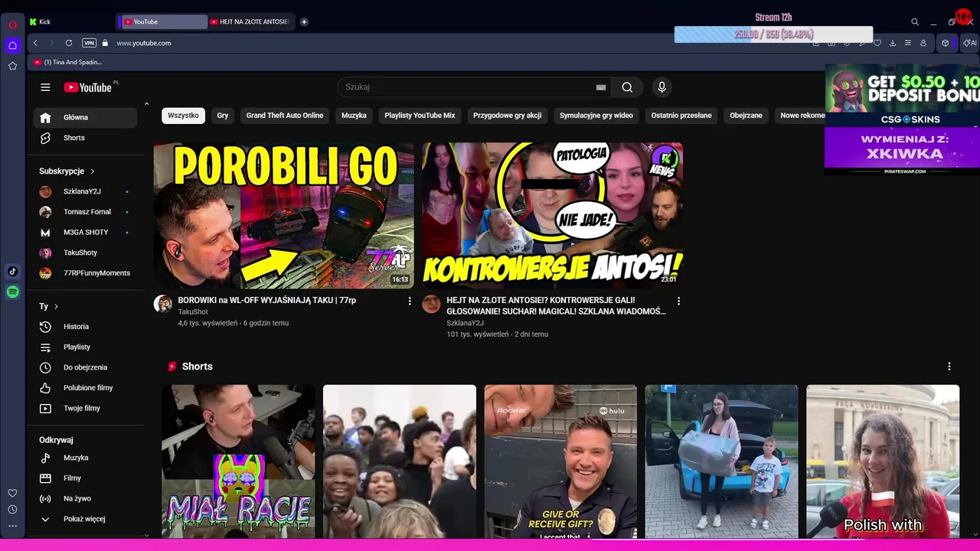Go back with the browser back arrow
This screenshot has height=551, width=980.
coord(35,43)
